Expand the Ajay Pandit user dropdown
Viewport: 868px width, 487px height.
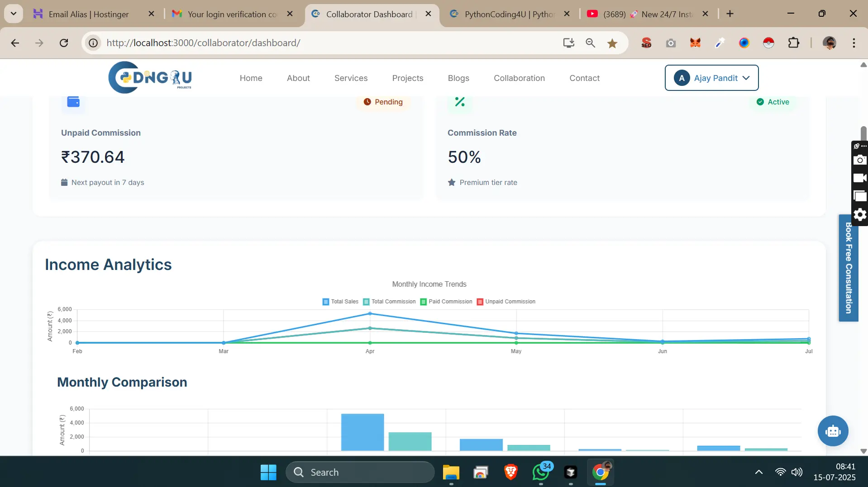[x=711, y=78]
